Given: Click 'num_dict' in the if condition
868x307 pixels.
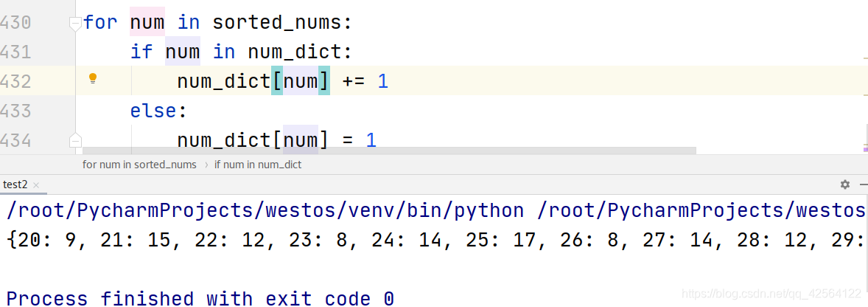Looking at the screenshot, I should (294, 52).
